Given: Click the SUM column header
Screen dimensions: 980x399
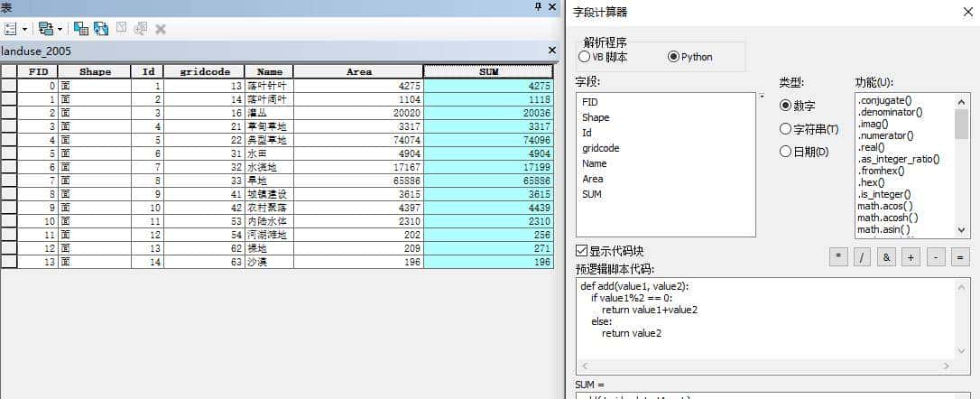Looking at the screenshot, I should point(488,72).
